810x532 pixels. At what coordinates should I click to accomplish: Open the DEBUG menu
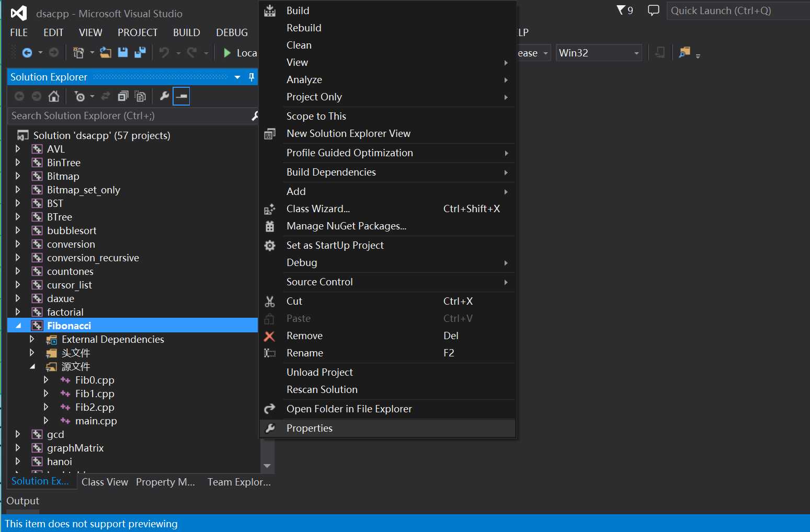coord(232,32)
